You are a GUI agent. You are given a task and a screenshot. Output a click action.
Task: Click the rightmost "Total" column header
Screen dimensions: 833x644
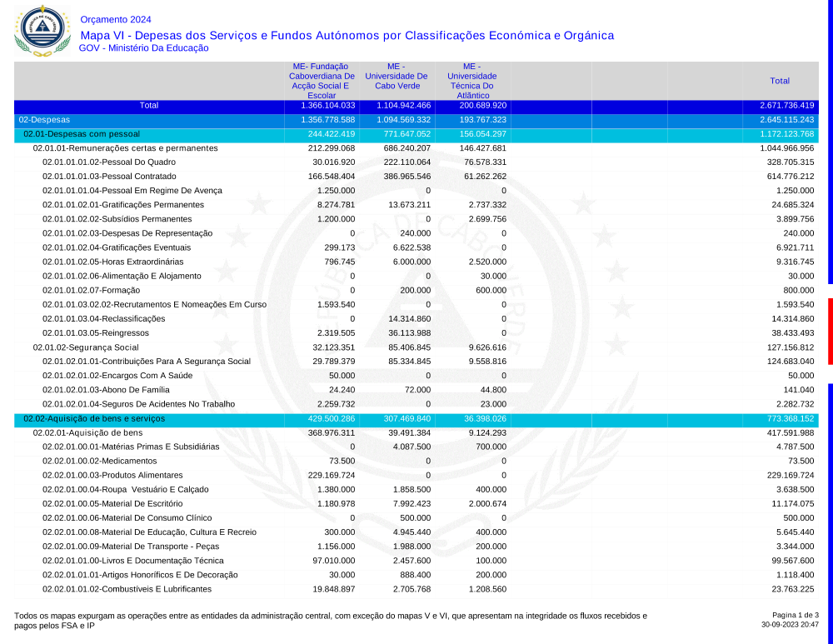pos(780,81)
